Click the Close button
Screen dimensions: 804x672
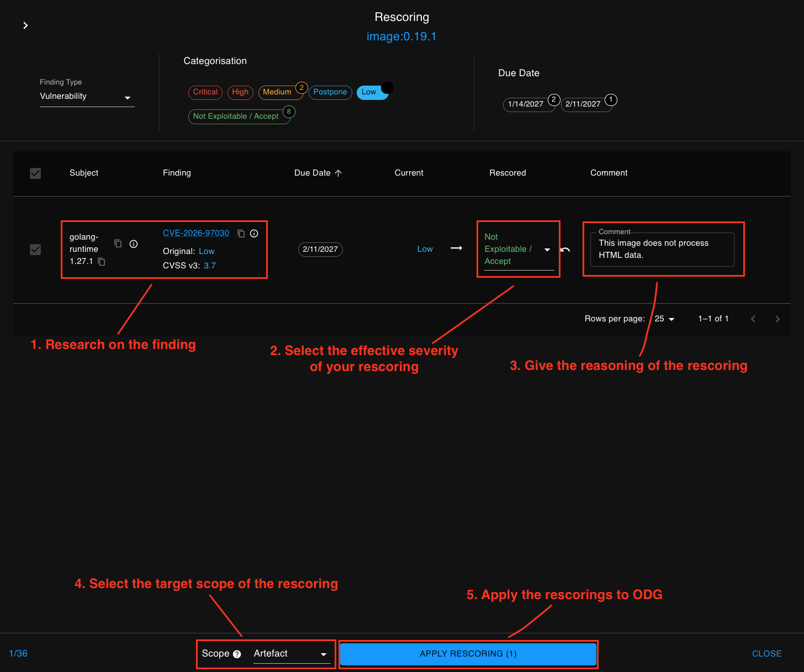pyautogui.click(x=766, y=654)
